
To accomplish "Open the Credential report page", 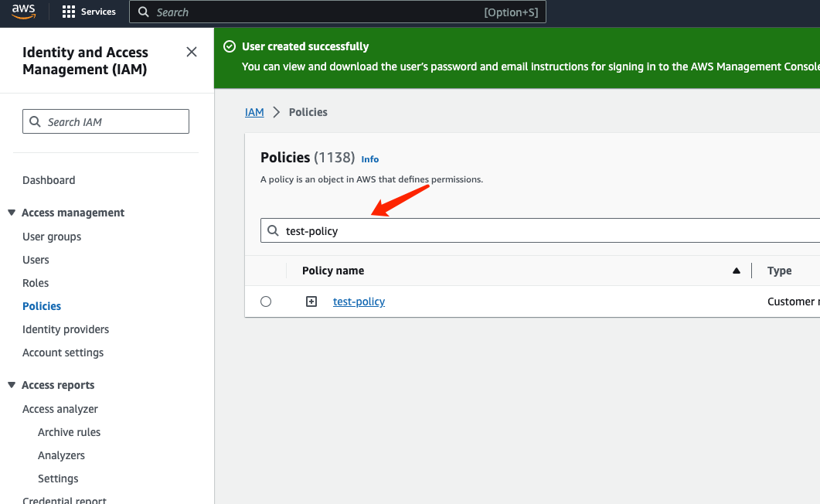I will point(64,499).
